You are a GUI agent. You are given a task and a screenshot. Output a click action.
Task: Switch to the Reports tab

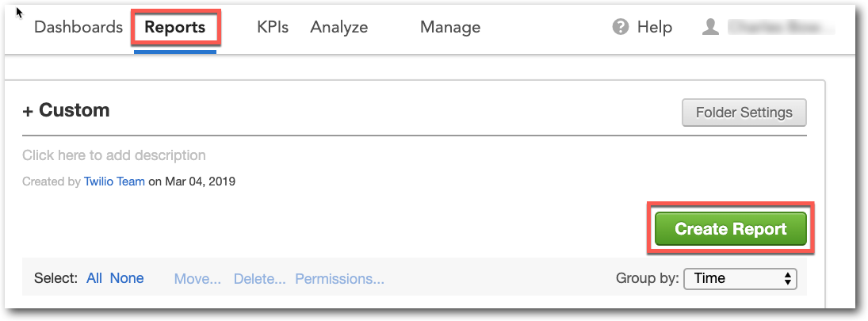point(174,28)
